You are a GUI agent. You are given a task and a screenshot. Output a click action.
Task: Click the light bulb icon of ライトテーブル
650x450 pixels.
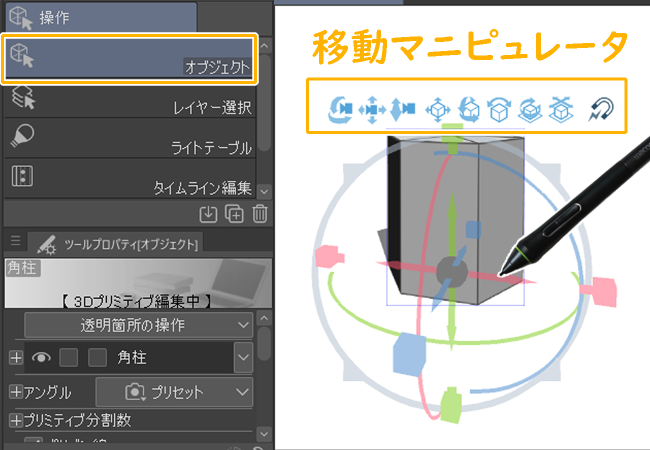click(22, 135)
